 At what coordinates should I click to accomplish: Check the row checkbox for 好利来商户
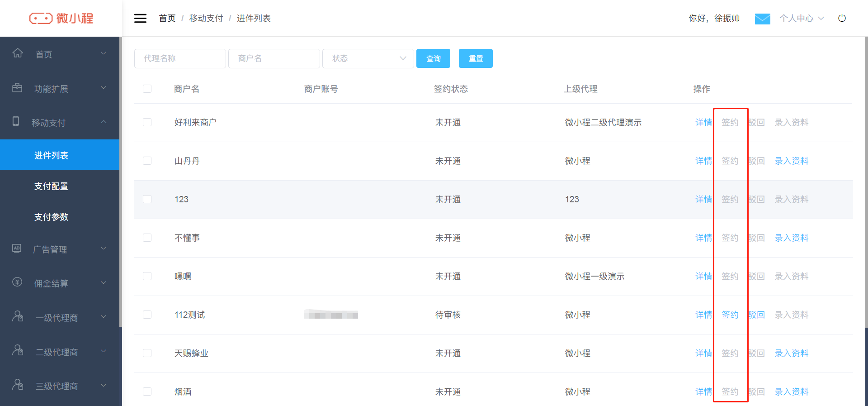click(x=147, y=122)
